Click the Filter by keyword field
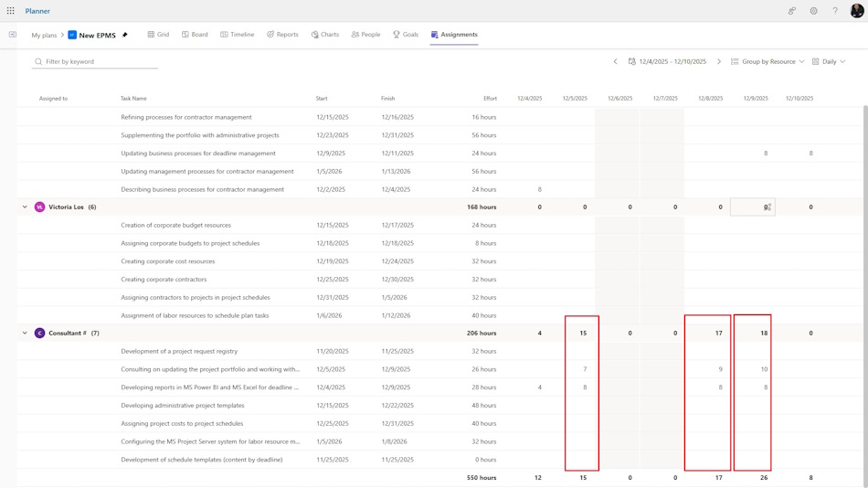868x488 pixels. pyautogui.click(x=95, y=61)
